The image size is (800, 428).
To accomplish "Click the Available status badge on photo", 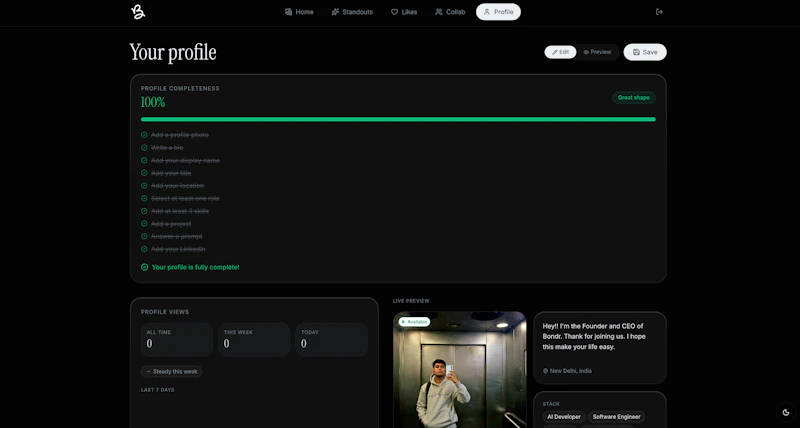I will pos(414,322).
